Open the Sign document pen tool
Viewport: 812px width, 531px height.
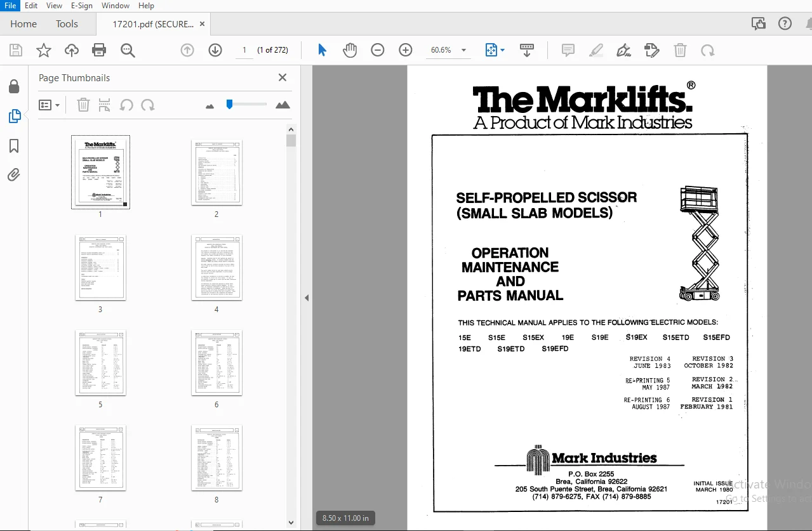624,50
